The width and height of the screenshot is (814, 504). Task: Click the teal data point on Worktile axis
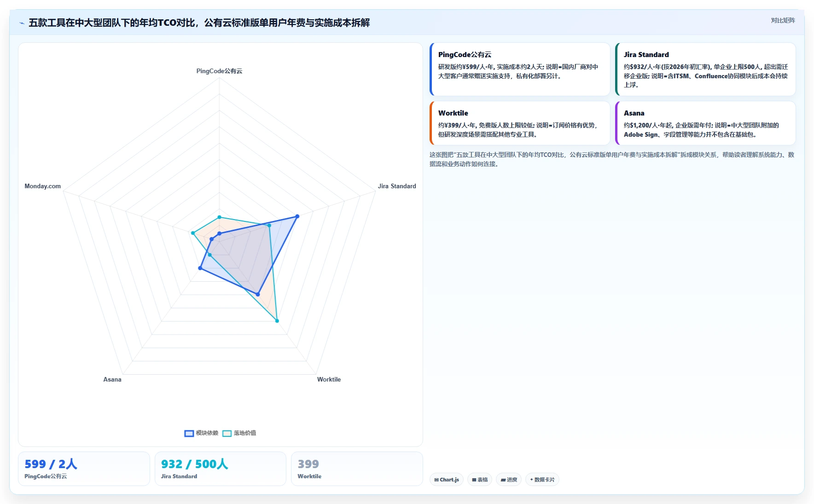pos(277,321)
